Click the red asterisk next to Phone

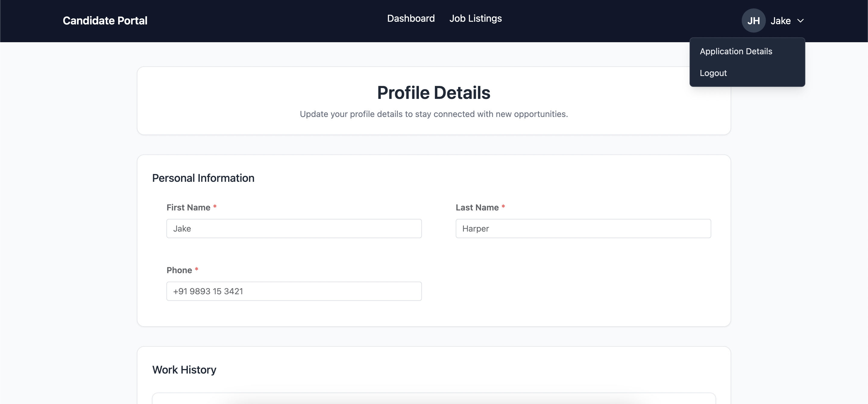click(x=197, y=269)
